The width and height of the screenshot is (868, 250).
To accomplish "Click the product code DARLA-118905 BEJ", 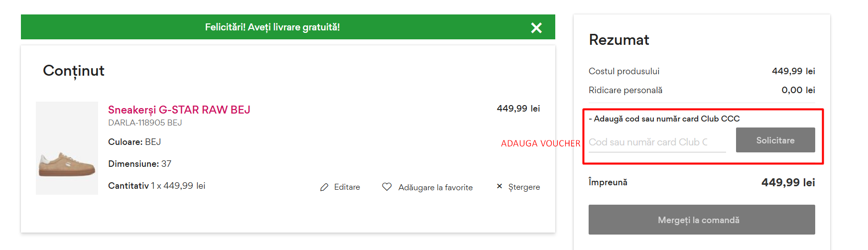I will coord(145,123).
